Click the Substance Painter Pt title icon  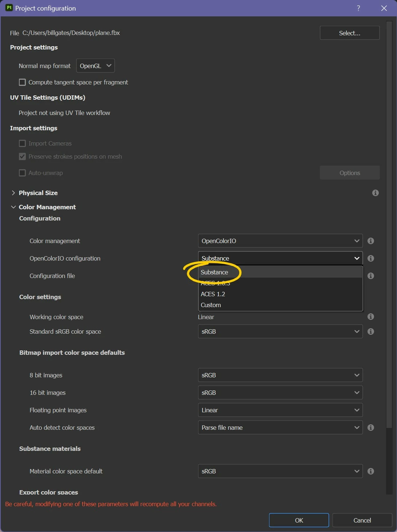coord(9,8)
